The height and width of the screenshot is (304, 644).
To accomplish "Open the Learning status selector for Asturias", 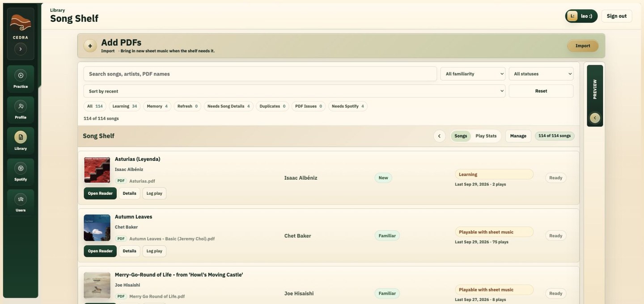I will (494, 174).
